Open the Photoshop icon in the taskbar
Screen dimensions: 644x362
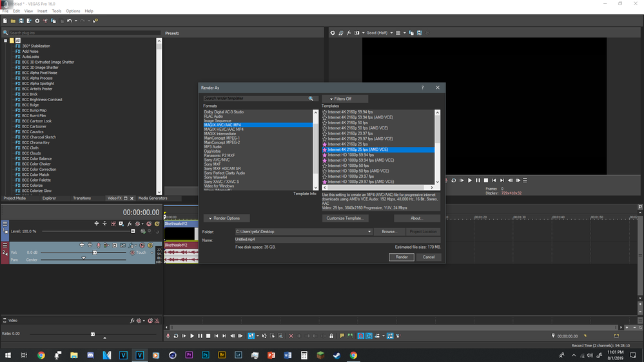pyautogui.click(x=206, y=355)
